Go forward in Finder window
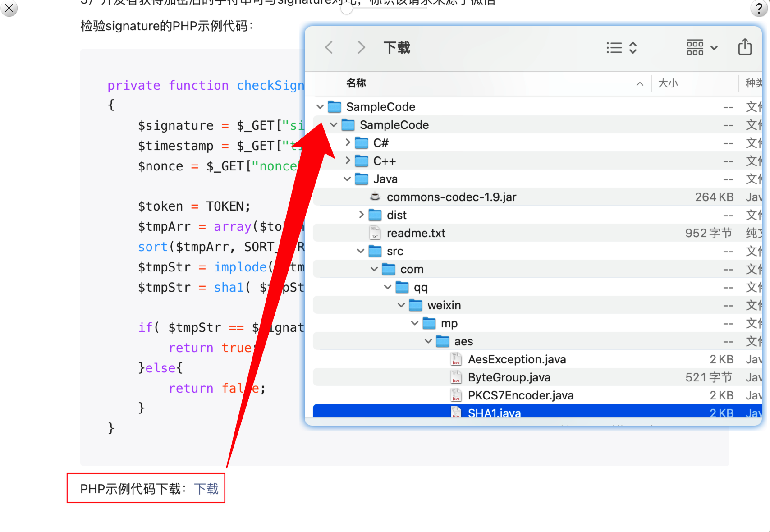Viewport: 770px width, 532px height. coord(361,47)
